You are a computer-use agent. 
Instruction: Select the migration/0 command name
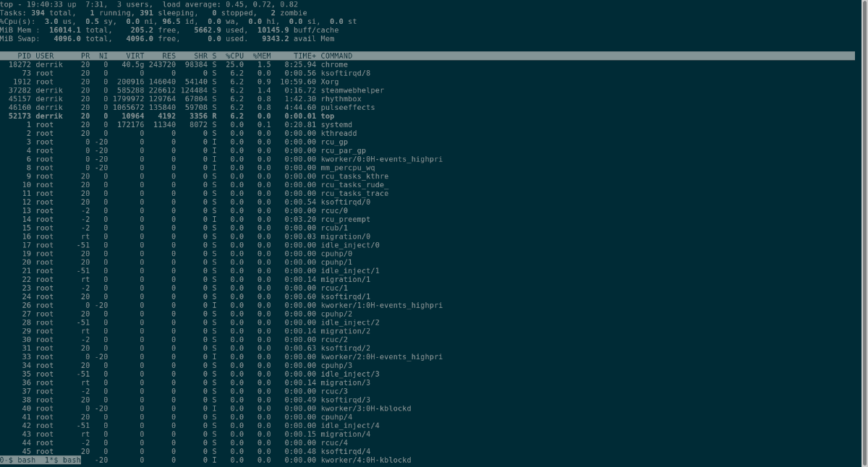coord(346,236)
